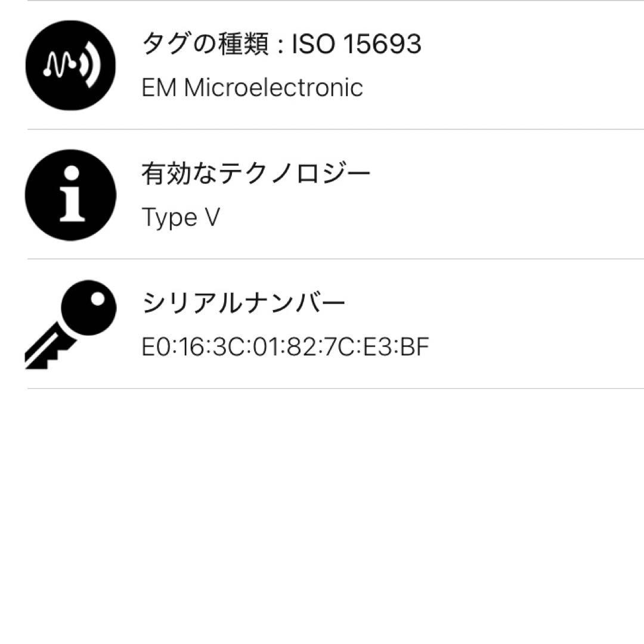The image size is (644, 644).
Task: Tap the "シリアルナンバー" heading
Action: [x=243, y=304]
